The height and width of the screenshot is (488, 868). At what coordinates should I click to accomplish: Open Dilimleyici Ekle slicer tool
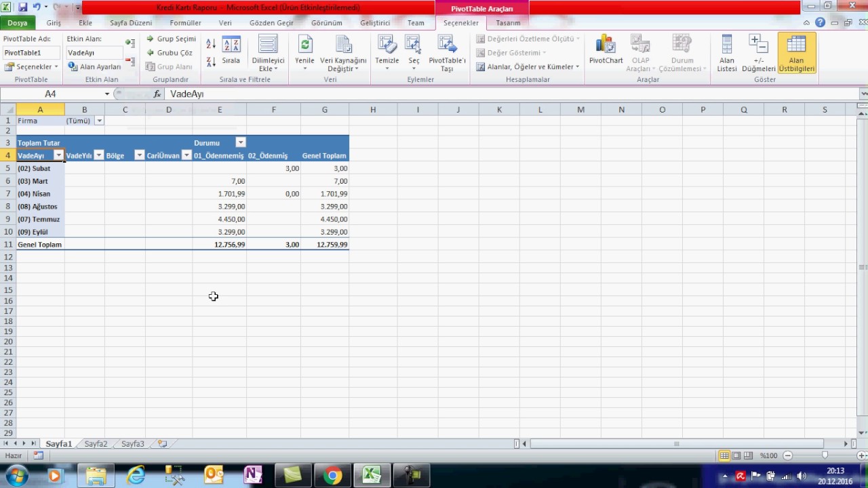pos(268,54)
